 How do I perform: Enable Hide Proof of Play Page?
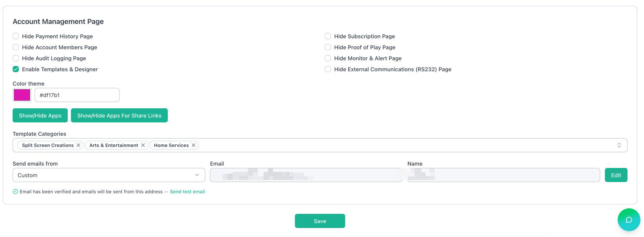328,47
